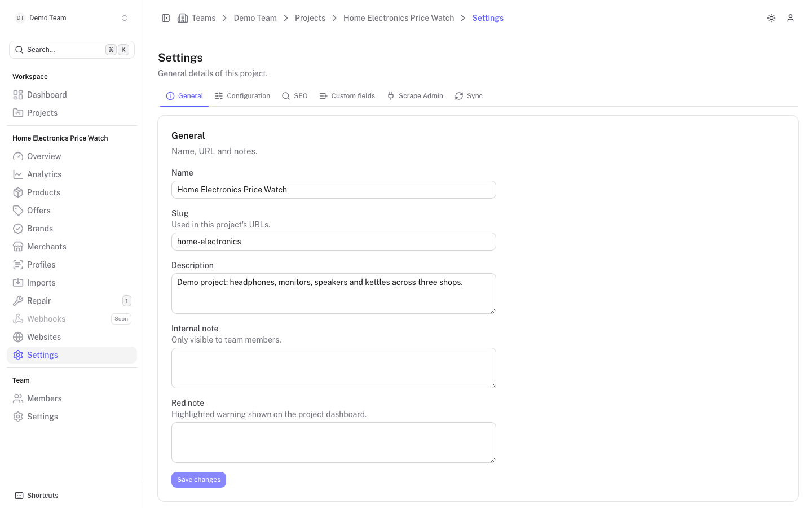This screenshot has height=508, width=812.
Task: Open the Imports page
Action: (x=72, y=283)
